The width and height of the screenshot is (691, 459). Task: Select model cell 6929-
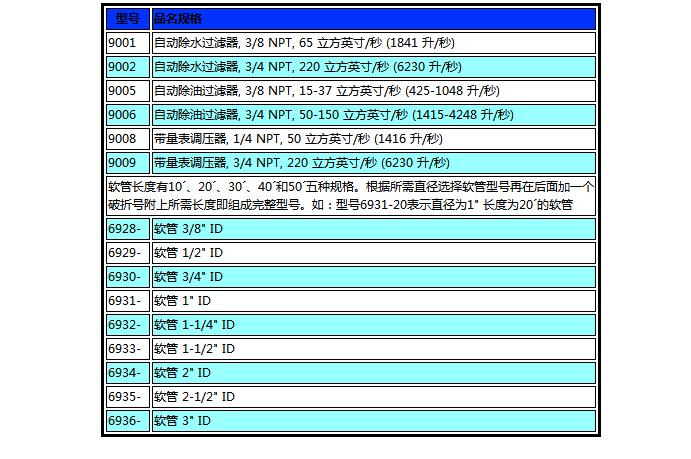click(x=128, y=253)
